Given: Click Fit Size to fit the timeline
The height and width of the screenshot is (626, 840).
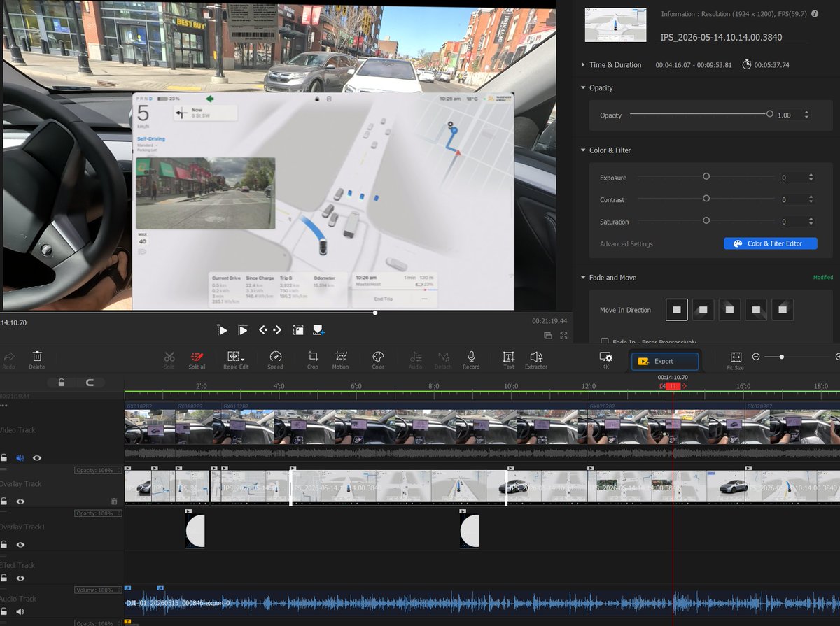Looking at the screenshot, I should coord(736,359).
